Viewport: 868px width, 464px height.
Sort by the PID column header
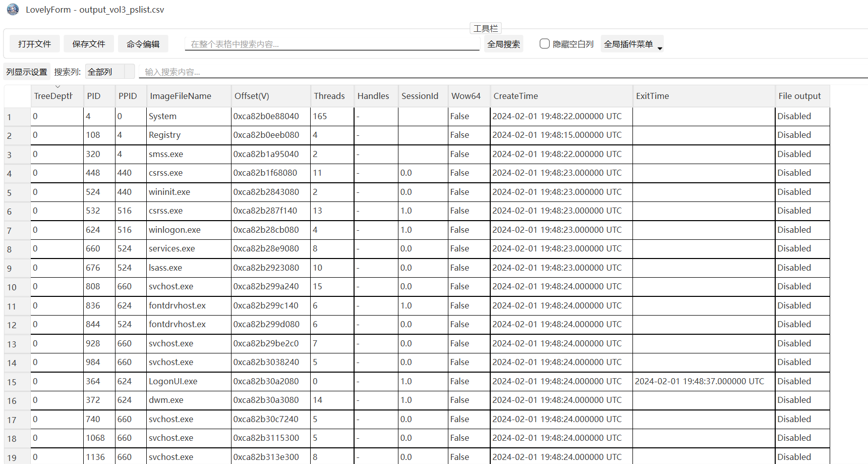click(x=99, y=96)
